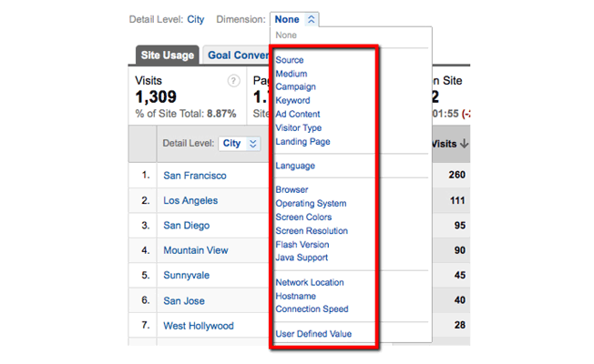Select Visitor Type dimension
Screen dimensions: 594x364
pos(299,128)
